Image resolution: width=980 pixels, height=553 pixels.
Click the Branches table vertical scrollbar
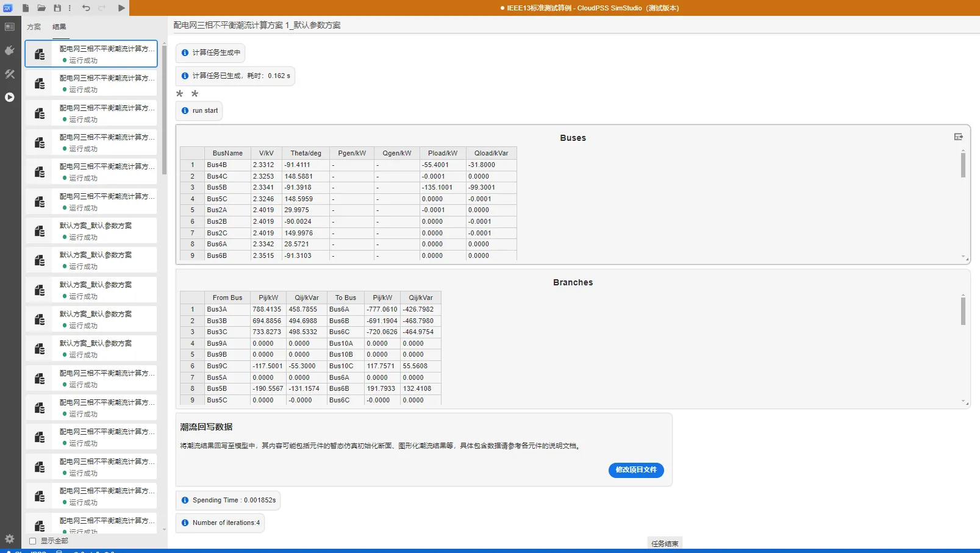(x=963, y=311)
